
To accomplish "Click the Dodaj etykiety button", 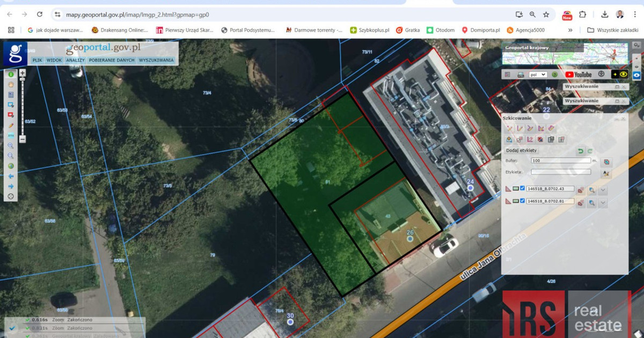I will click(522, 151).
